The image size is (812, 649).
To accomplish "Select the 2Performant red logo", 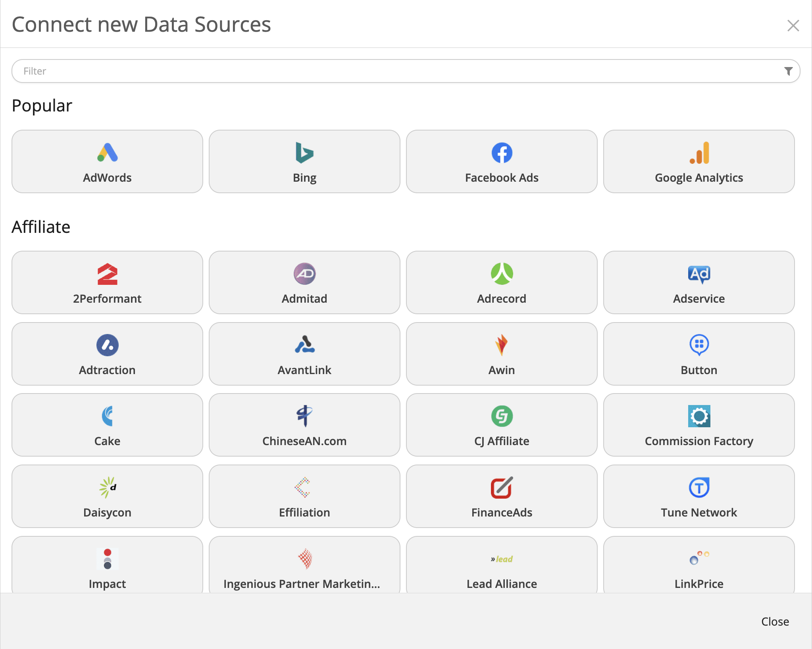I will tap(107, 274).
